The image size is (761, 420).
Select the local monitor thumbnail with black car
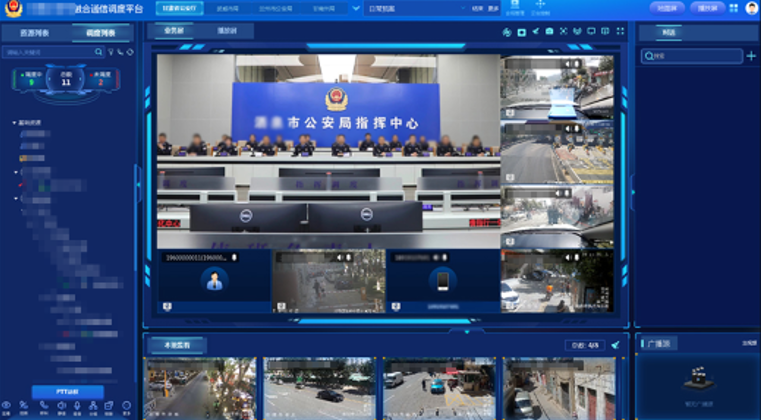[x=319, y=388]
